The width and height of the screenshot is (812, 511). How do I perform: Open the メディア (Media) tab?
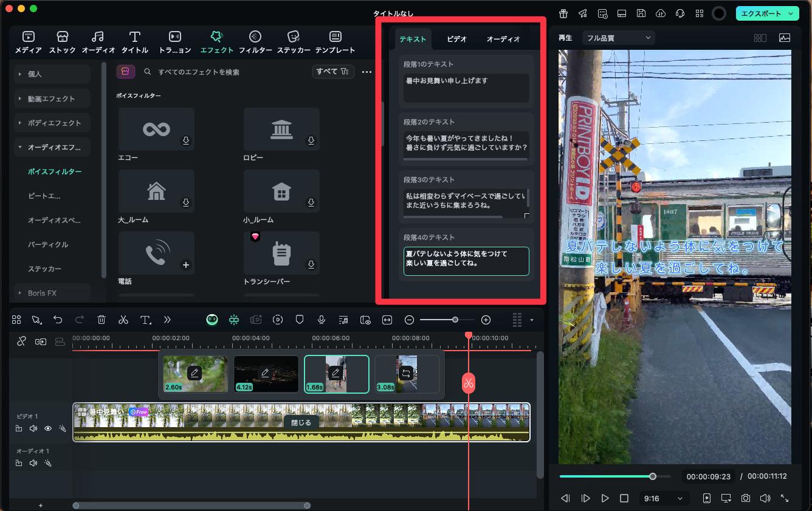(x=28, y=42)
